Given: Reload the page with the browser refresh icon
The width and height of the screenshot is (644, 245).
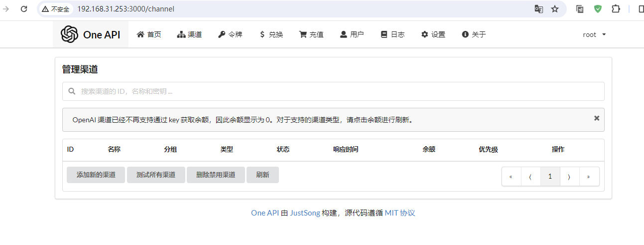Looking at the screenshot, I should click(24, 9).
